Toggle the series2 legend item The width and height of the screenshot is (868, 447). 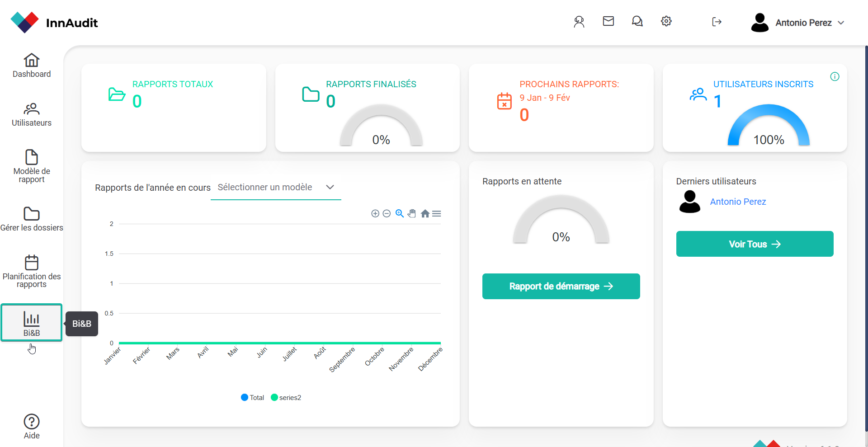[x=286, y=398]
